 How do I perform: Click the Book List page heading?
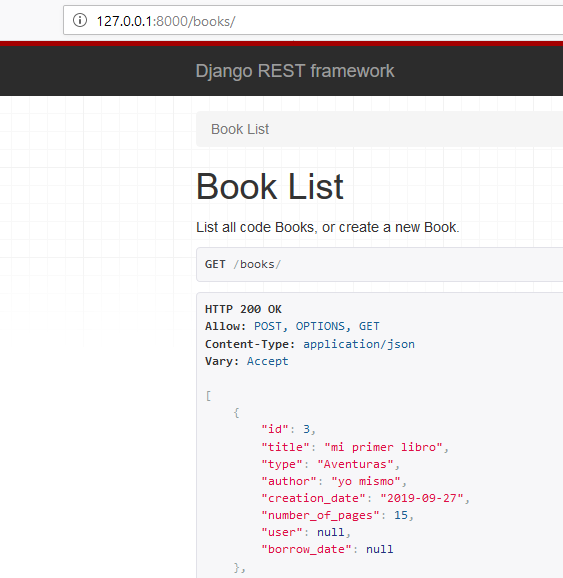click(270, 187)
